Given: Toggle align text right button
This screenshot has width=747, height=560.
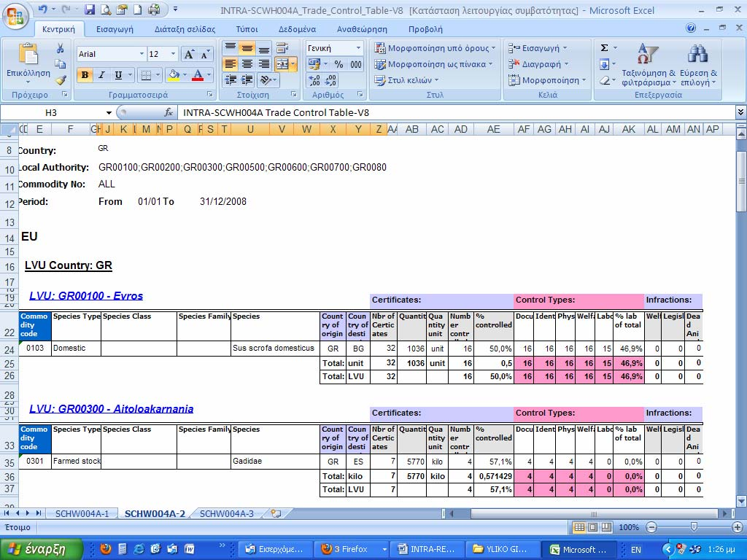Looking at the screenshot, I should [x=264, y=64].
